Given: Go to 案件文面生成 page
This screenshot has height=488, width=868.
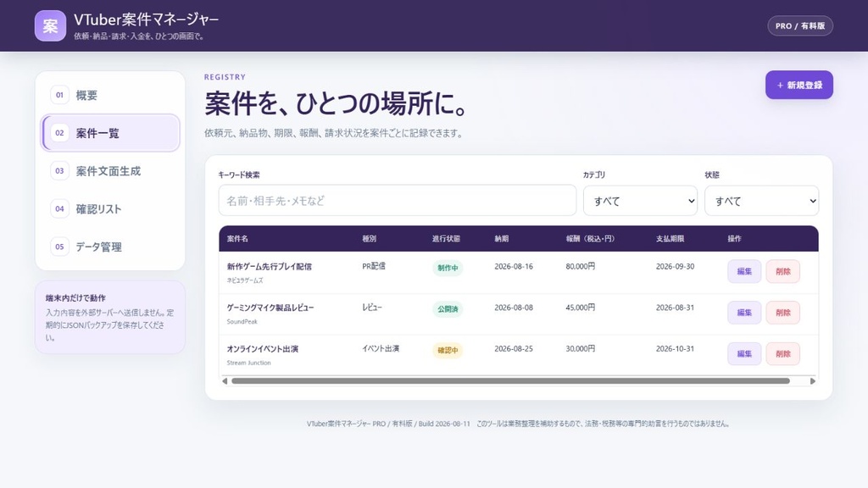Looking at the screenshot, I should [x=110, y=171].
